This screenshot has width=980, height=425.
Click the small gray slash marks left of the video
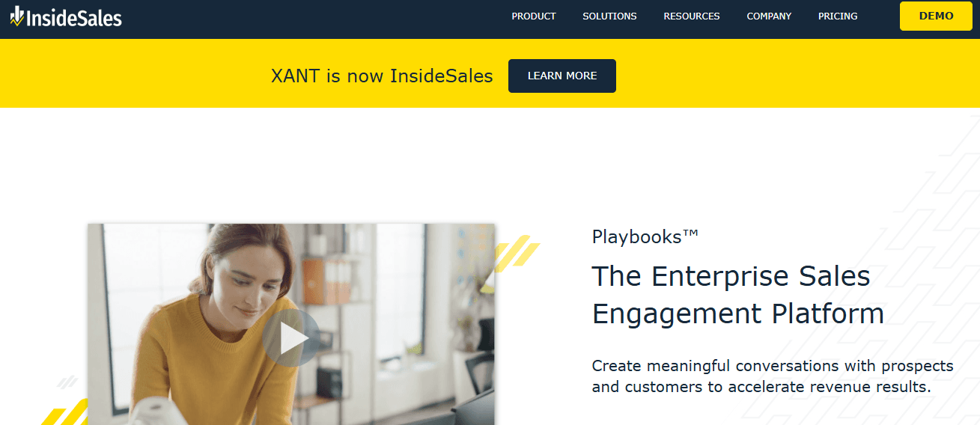click(67, 382)
